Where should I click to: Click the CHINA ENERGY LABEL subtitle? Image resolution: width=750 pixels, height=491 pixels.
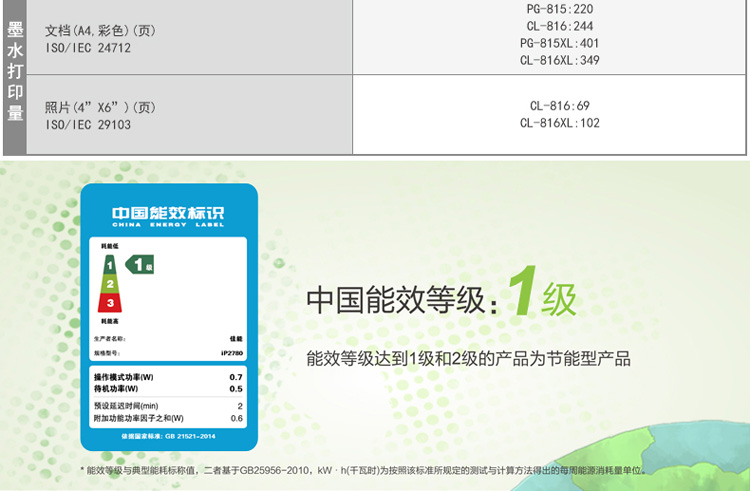[168, 224]
